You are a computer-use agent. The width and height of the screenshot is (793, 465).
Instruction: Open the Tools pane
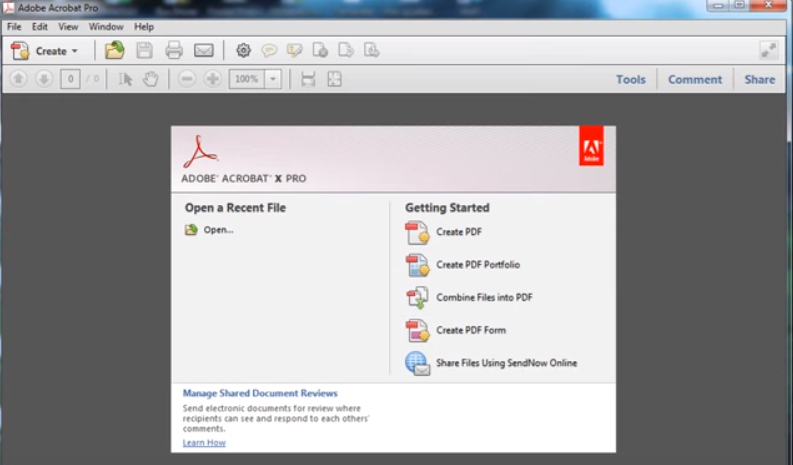pyautogui.click(x=631, y=79)
